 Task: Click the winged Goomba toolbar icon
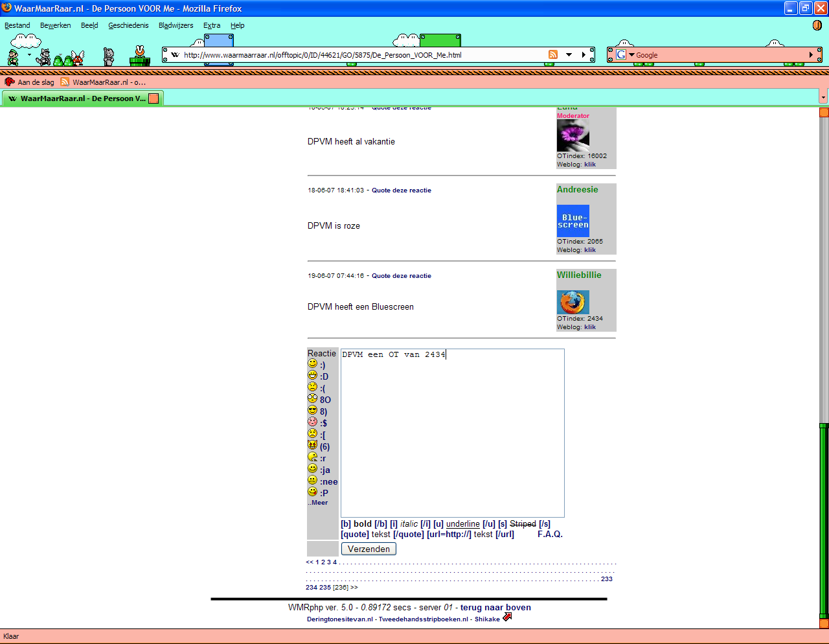coord(78,58)
